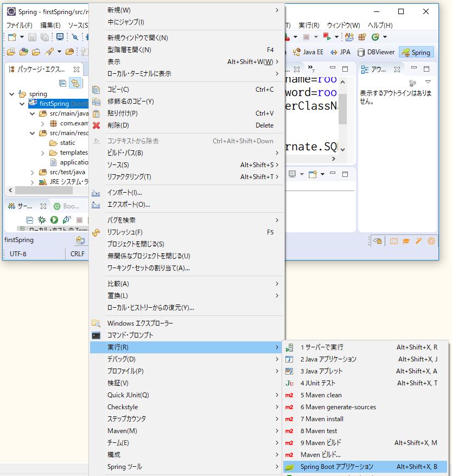Close the Package Explorer tab

coord(77,69)
